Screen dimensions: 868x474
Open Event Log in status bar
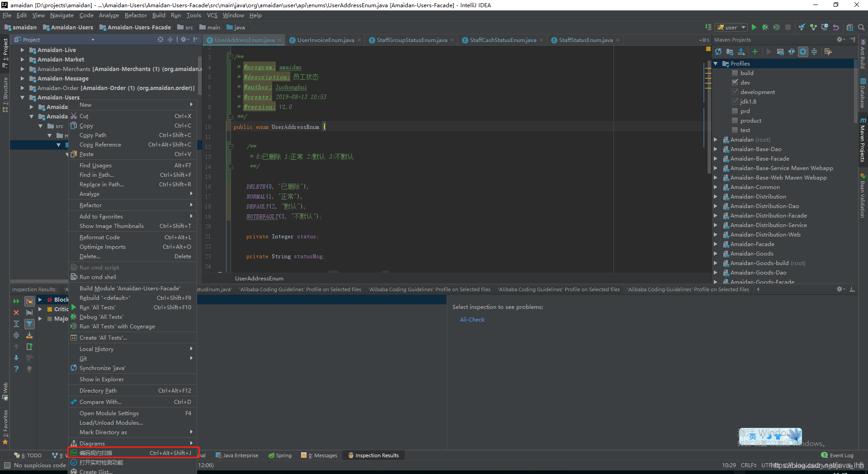point(837,455)
